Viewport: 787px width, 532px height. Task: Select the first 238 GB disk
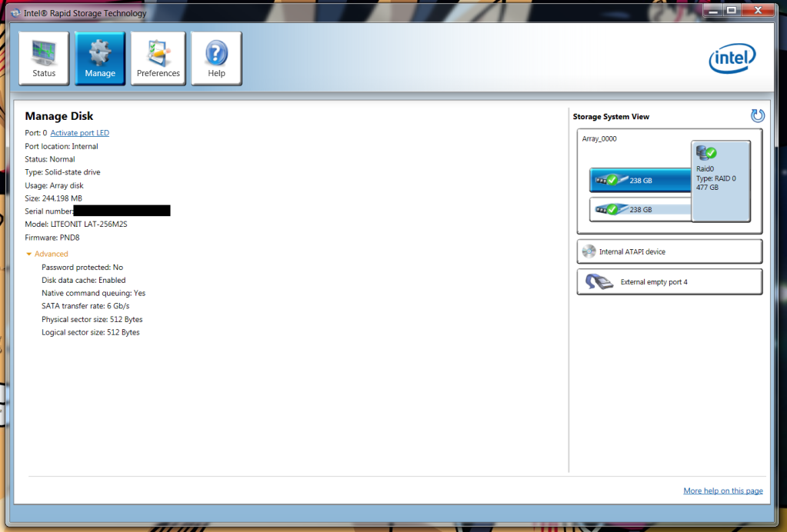coord(640,180)
